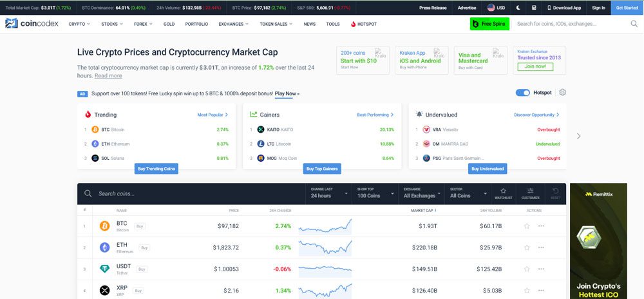Click the KAITO icon in Gainers
Screen dimensions: 644x299
261,130
